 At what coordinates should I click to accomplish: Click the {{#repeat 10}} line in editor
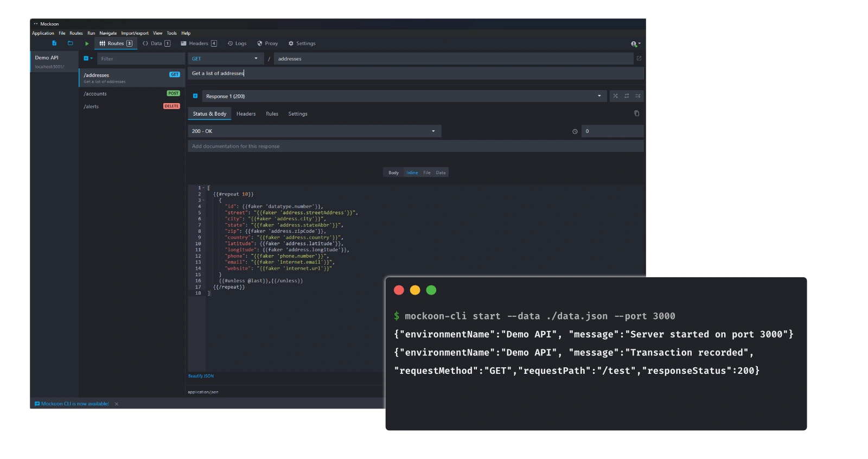tap(233, 194)
